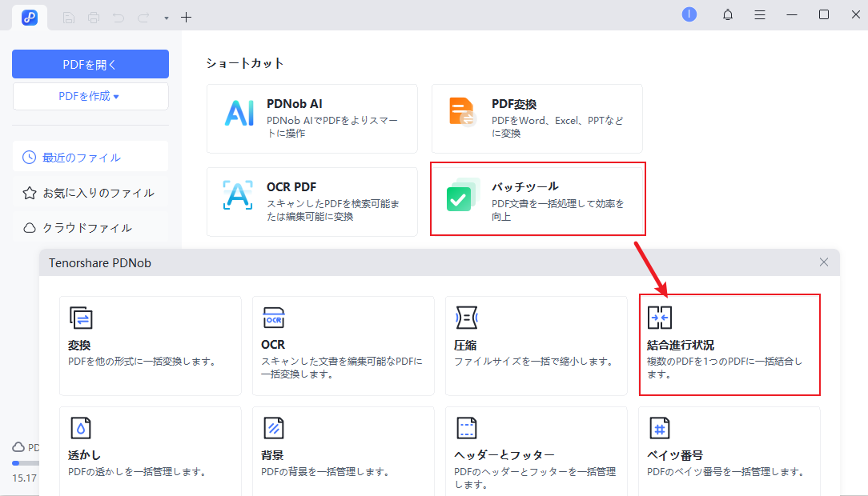This screenshot has height=496, width=868.
Task: Open notifications bell icon
Action: pos(728,15)
